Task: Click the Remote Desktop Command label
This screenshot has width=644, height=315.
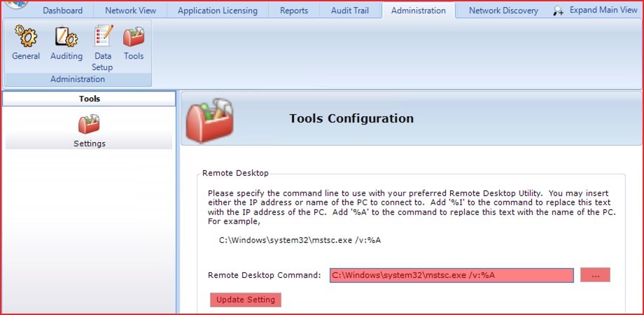Action: [264, 275]
